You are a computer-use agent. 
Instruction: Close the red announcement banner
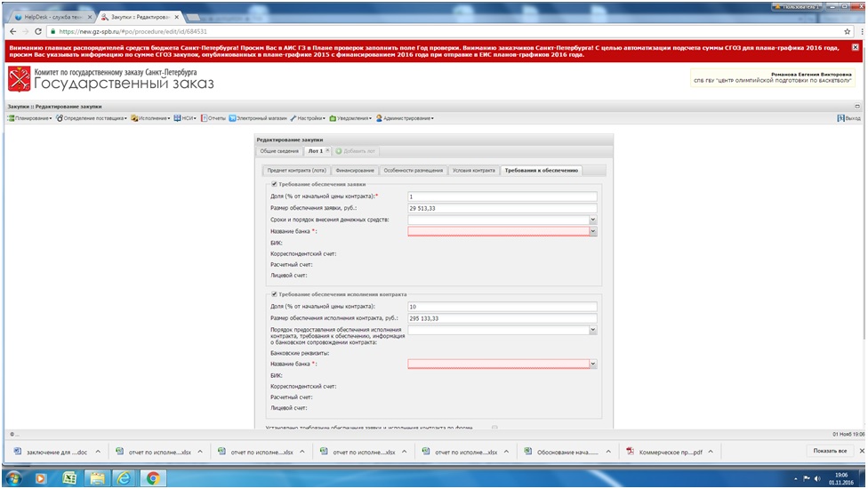coord(856,48)
